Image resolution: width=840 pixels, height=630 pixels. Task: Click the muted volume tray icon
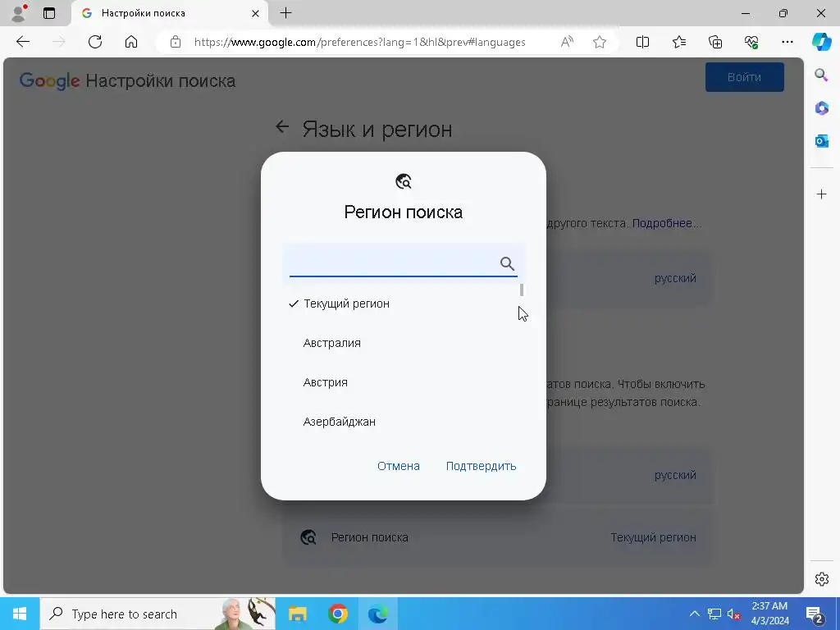pyautogui.click(x=733, y=614)
